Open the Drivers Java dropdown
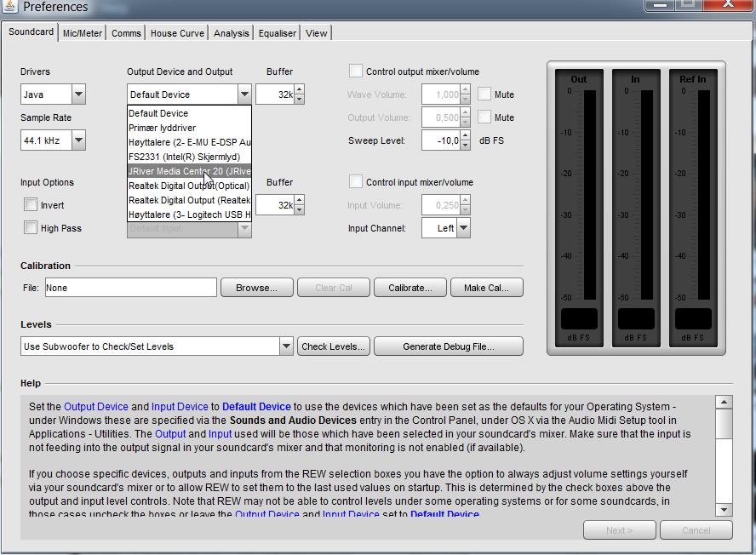This screenshot has width=756, height=555. [78, 94]
